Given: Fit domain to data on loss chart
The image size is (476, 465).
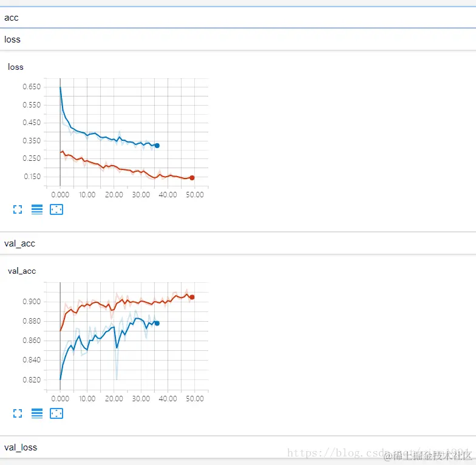Looking at the screenshot, I should click(x=56, y=209).
